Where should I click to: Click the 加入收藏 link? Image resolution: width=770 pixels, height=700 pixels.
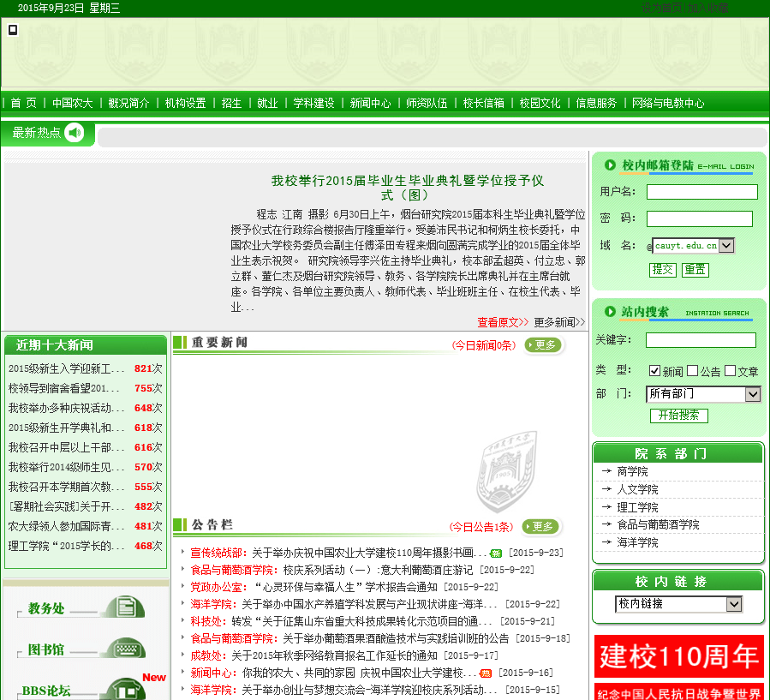707,8
